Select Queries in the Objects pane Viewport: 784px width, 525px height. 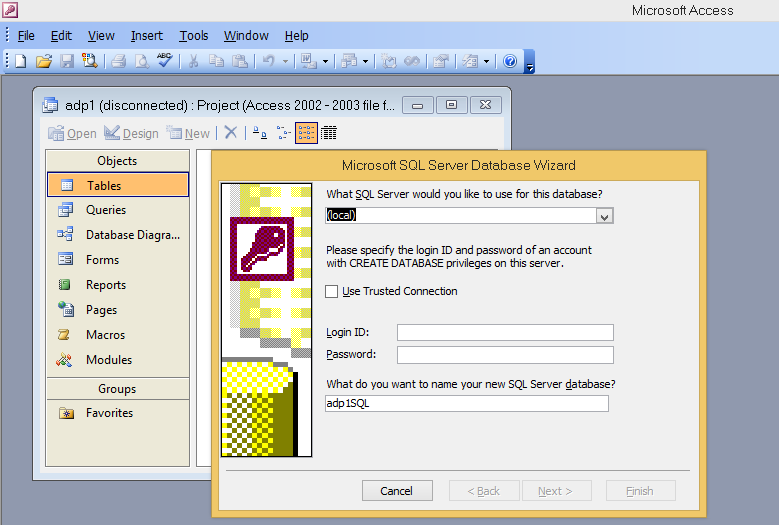pyautogui.click(x=106, y=210)
